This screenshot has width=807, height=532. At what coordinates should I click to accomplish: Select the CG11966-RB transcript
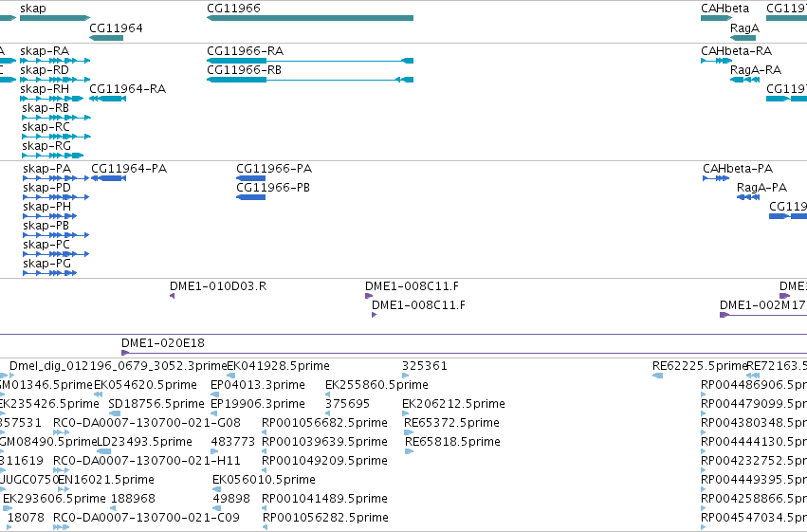(x=310, y=80)
